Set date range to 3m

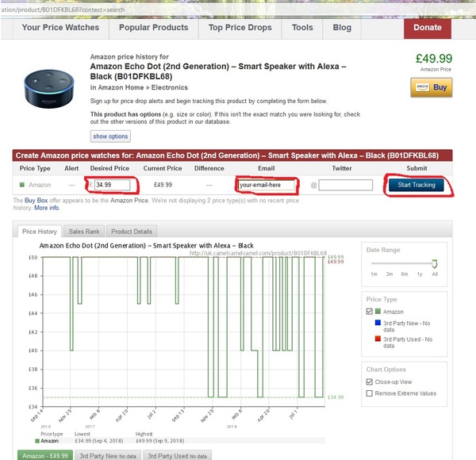click(x=390, y=274)
